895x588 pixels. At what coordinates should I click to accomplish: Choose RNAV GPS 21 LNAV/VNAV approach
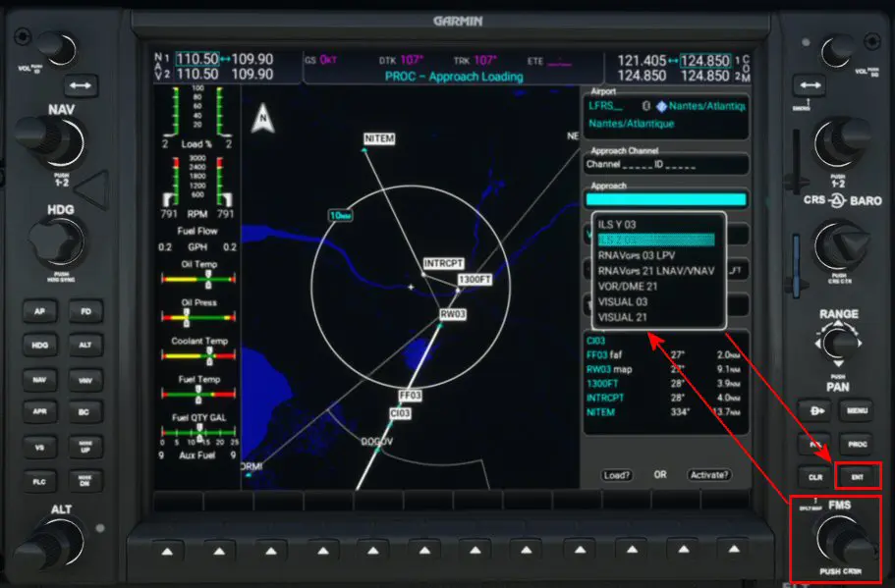pos(656,271)
